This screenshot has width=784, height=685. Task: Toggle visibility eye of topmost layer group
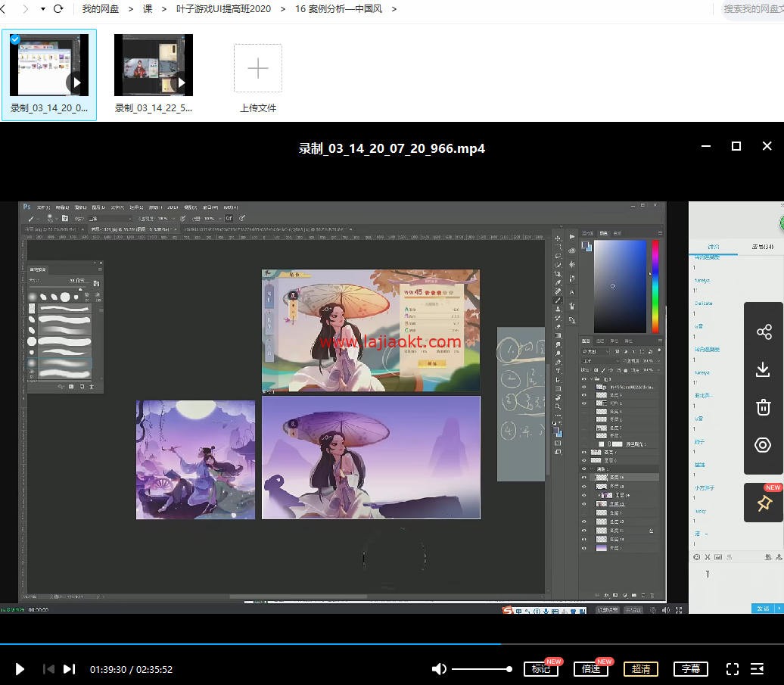(584, 379)
